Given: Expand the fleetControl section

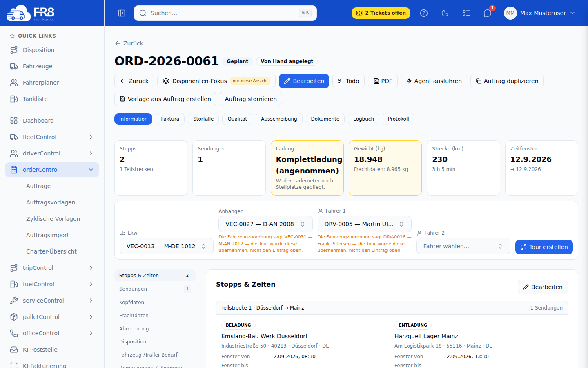Looking at the screenshot, I should 52,137.
